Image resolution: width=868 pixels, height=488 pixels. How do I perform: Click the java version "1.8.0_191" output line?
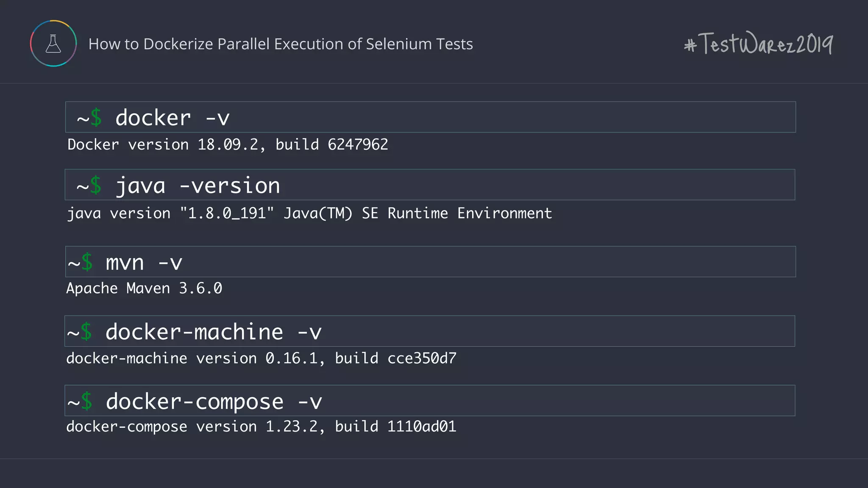tap(309, 213)
